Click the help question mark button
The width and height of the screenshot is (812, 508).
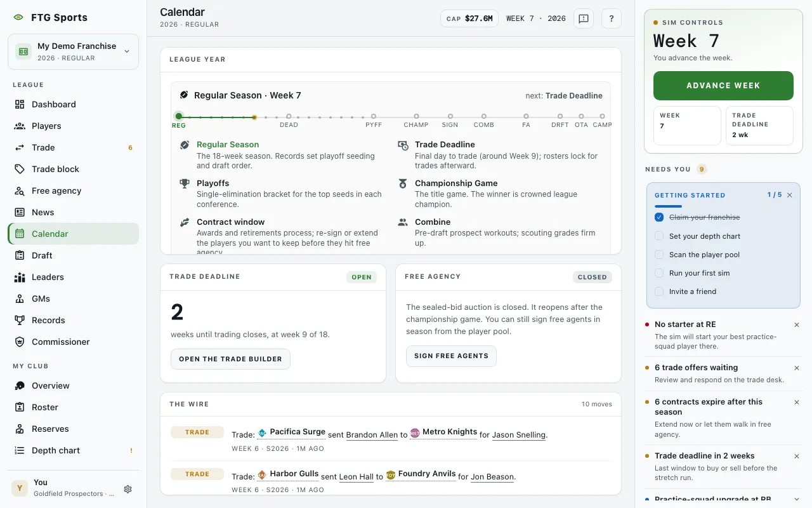pos(611,18)
